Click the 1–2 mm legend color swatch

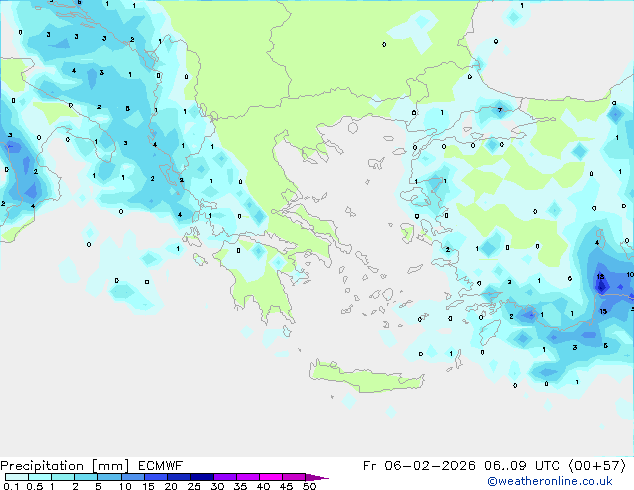tap(63, 477)
